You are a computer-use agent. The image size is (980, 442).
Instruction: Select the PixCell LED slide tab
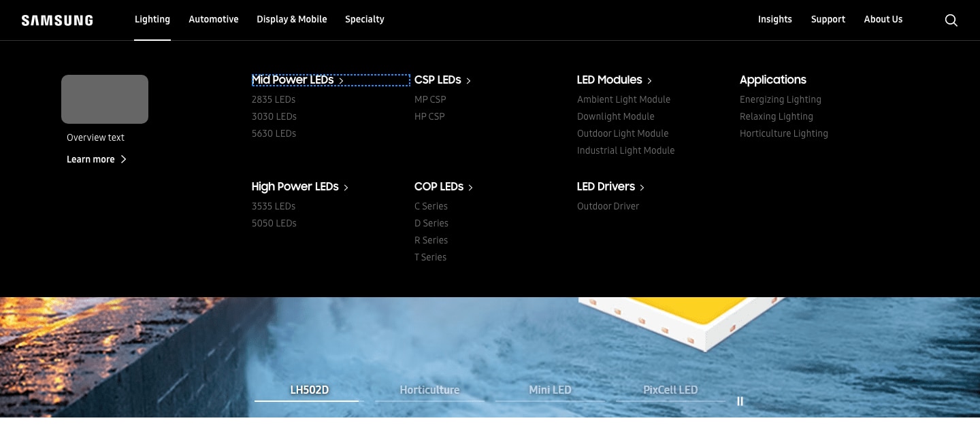(x=670, y=390)
